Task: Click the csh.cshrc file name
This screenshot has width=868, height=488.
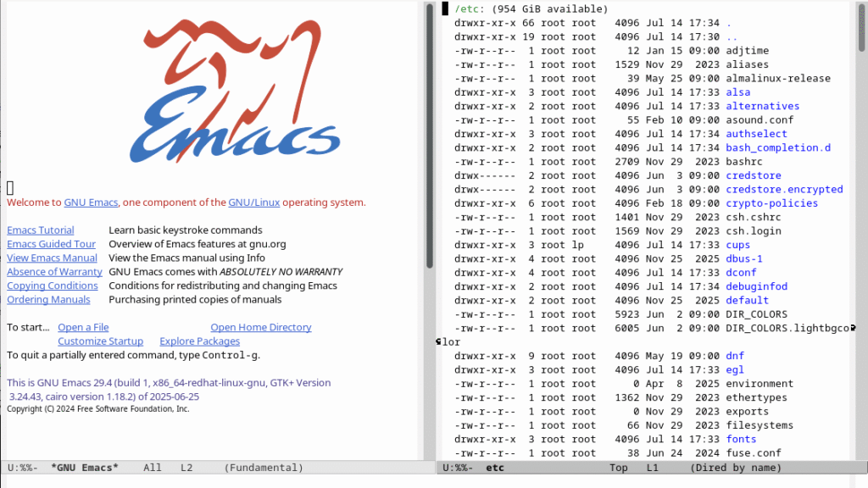Action: tap(754, 217)
